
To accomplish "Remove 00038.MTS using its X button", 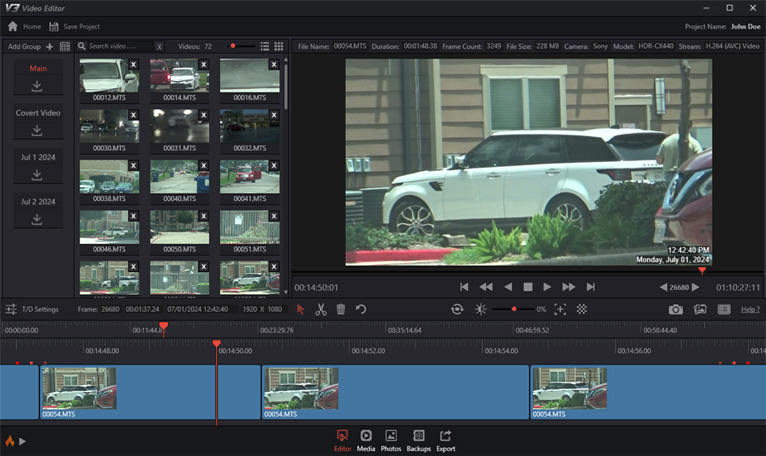I will tap(133, 166).
